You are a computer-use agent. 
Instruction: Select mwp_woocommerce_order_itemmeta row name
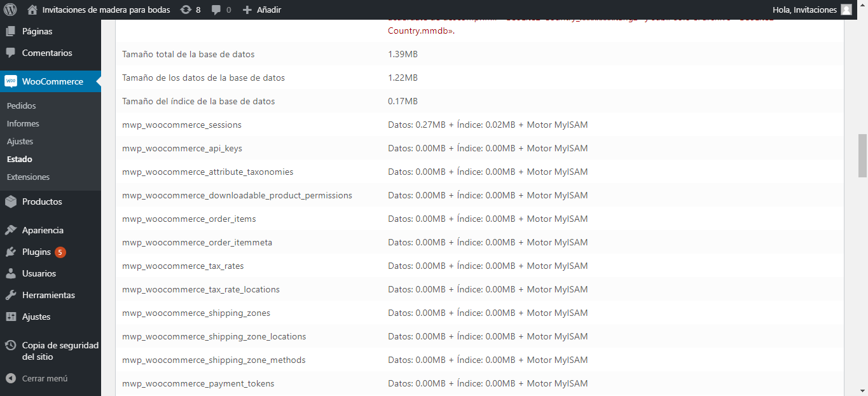coord(197,242)
